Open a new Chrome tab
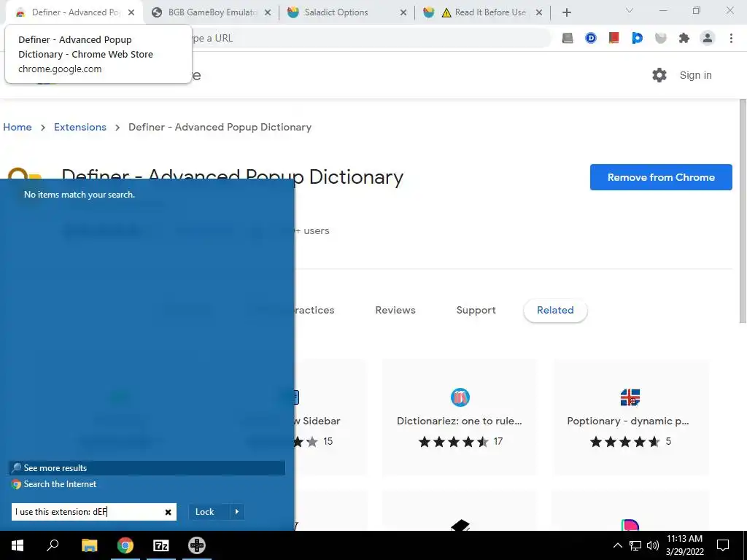Viewport: 747px width, 560px height. coord(566,13)
